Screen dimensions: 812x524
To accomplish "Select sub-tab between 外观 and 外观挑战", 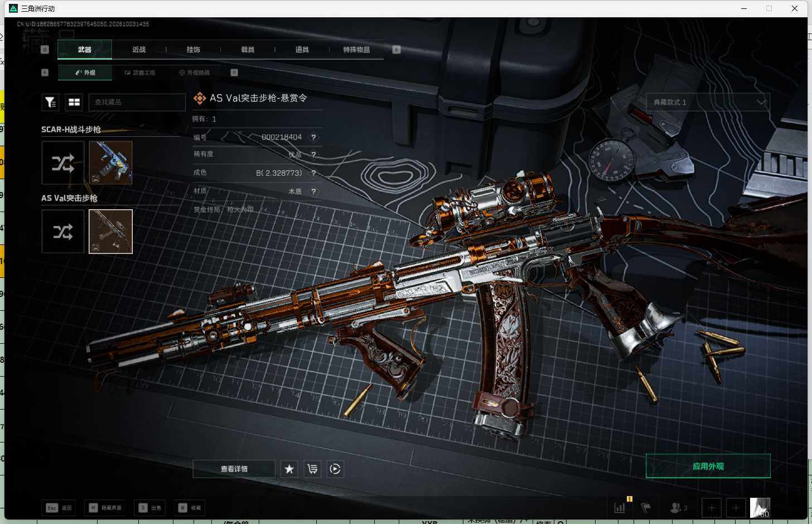I will click(140, 73).
